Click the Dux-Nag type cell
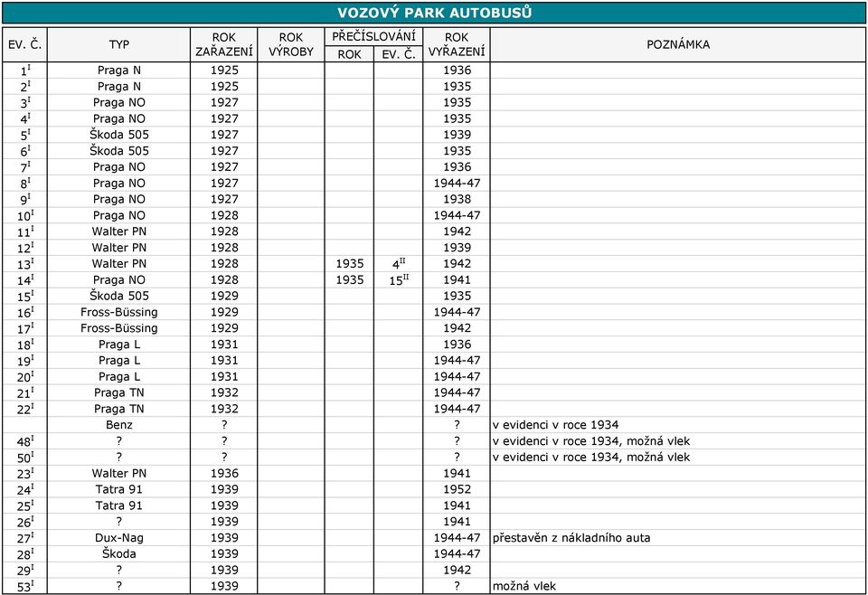The image size is (868, 595). pos(119,537)
